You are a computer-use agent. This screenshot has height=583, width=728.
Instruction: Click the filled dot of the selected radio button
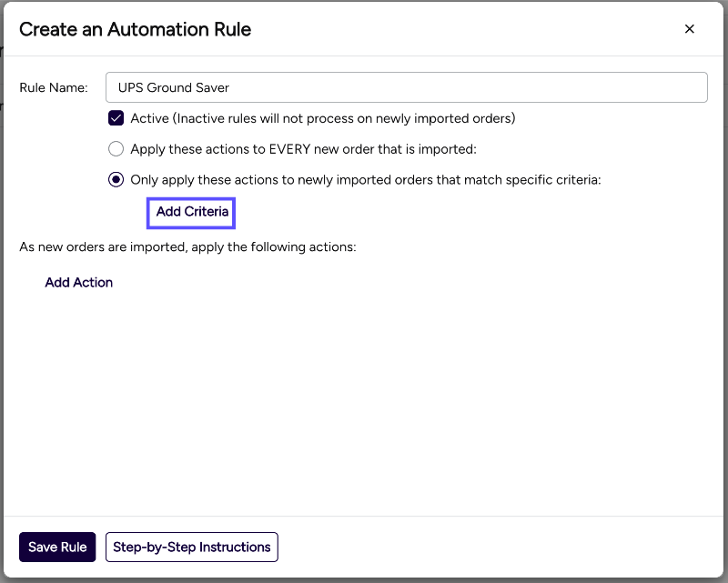pyautogui.click(x=116, y=180)
